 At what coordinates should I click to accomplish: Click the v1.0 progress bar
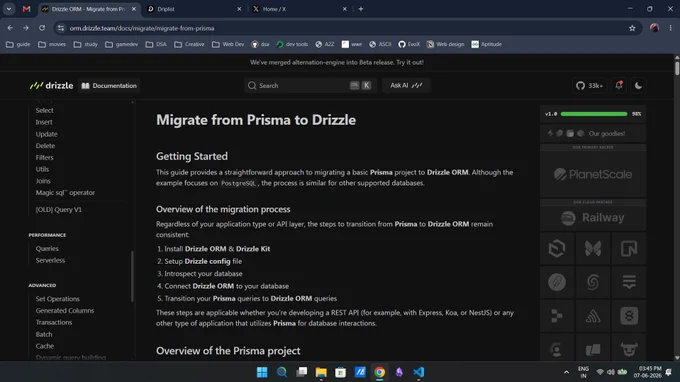593,114
